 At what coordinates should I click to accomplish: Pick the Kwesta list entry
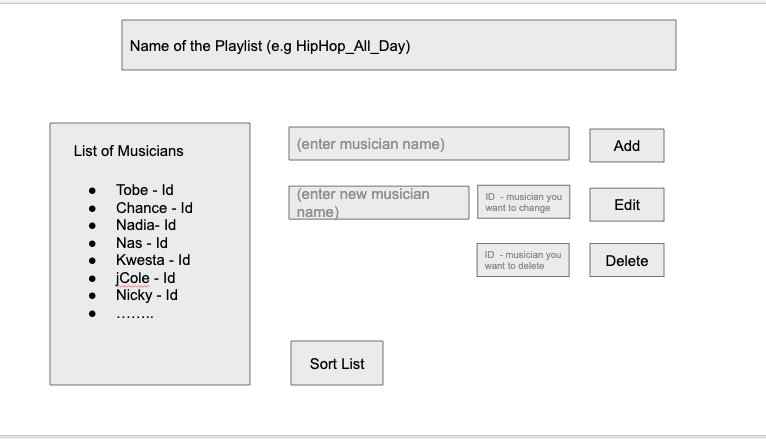[152, 260]
